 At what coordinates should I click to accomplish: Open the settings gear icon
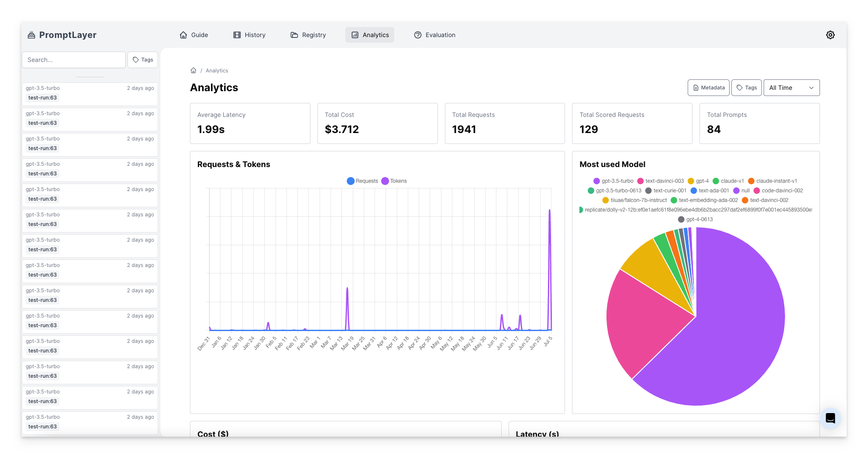[x=830, y=35]
